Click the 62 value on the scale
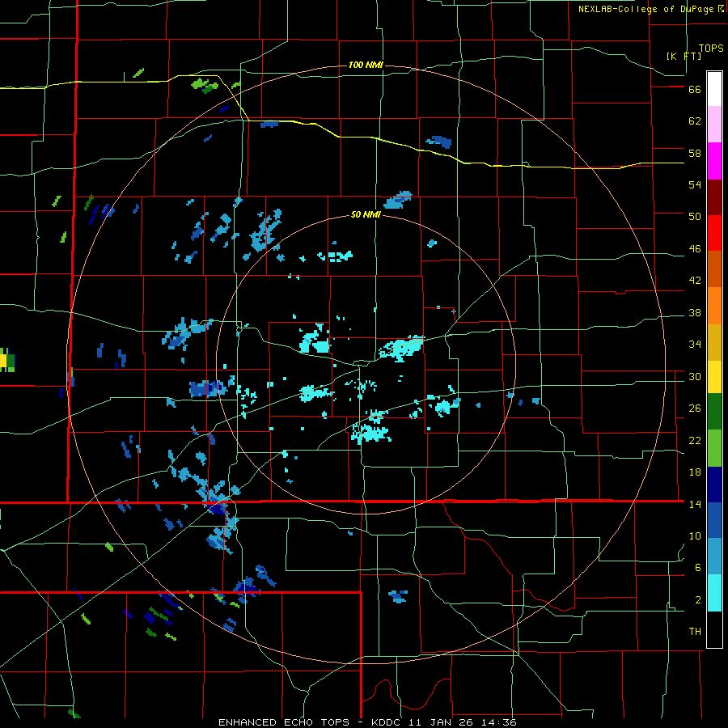 coord(695,121)
